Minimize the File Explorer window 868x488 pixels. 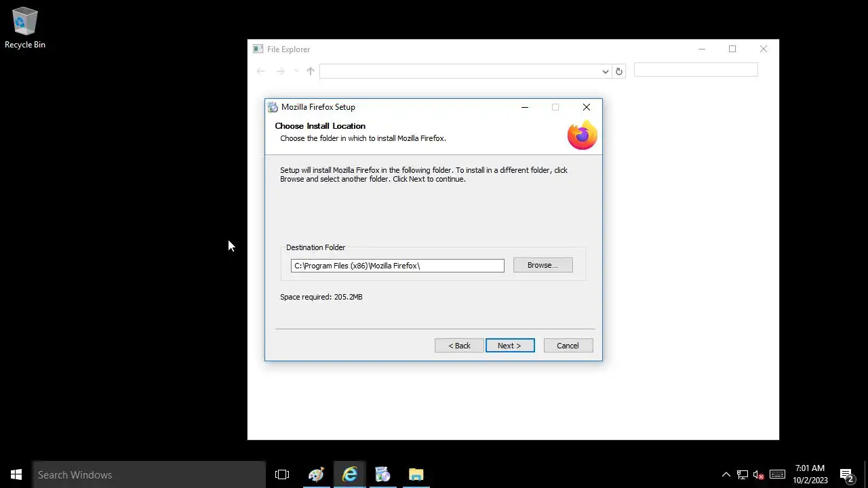[702, 49]
